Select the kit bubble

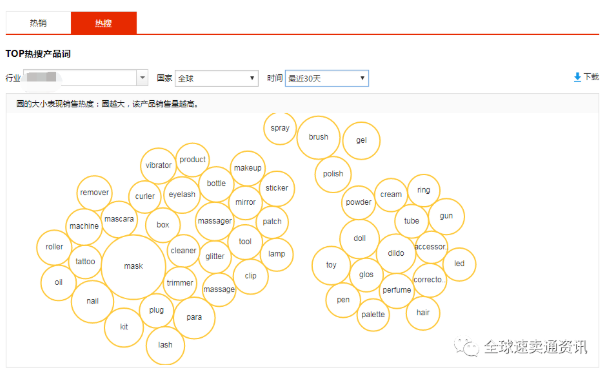pyautogui.click(x=124, y=327)
